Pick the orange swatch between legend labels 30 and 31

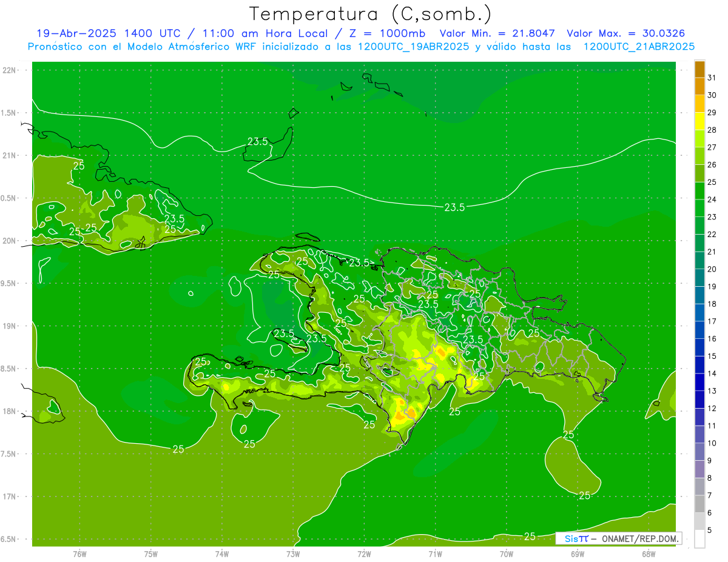coord(699,87)
